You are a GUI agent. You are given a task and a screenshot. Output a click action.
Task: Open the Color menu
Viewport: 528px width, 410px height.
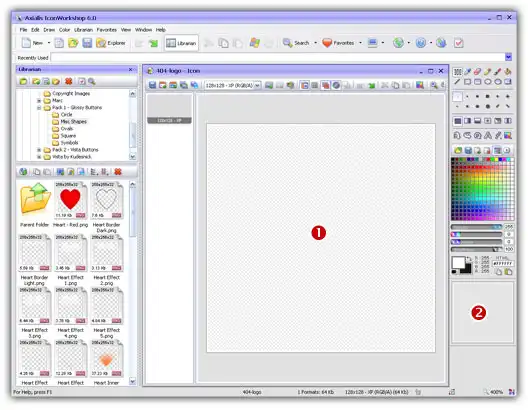click(x=65, y=30)
